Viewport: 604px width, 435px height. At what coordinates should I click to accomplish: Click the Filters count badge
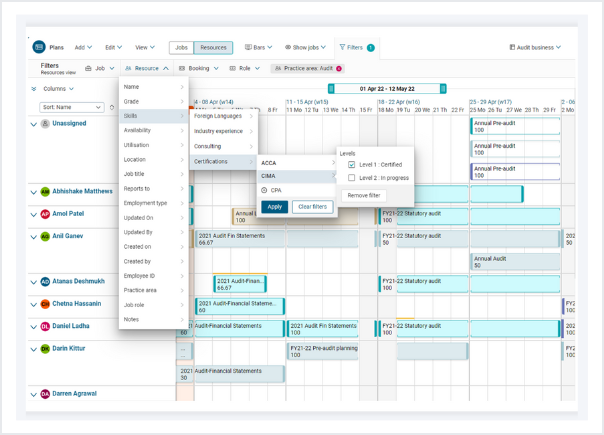[x=371, y=48]
